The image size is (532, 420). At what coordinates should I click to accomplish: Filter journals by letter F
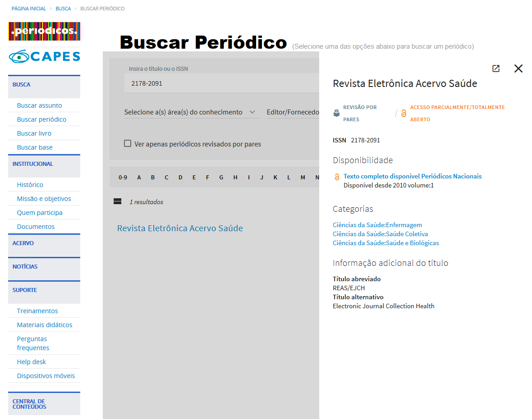click(208, 178)
